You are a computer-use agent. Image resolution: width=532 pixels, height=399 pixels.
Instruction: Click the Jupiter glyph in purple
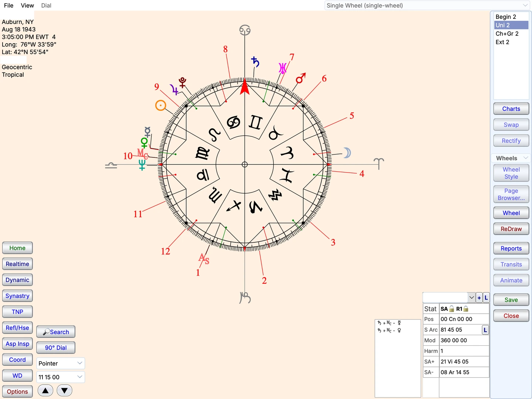174,89
